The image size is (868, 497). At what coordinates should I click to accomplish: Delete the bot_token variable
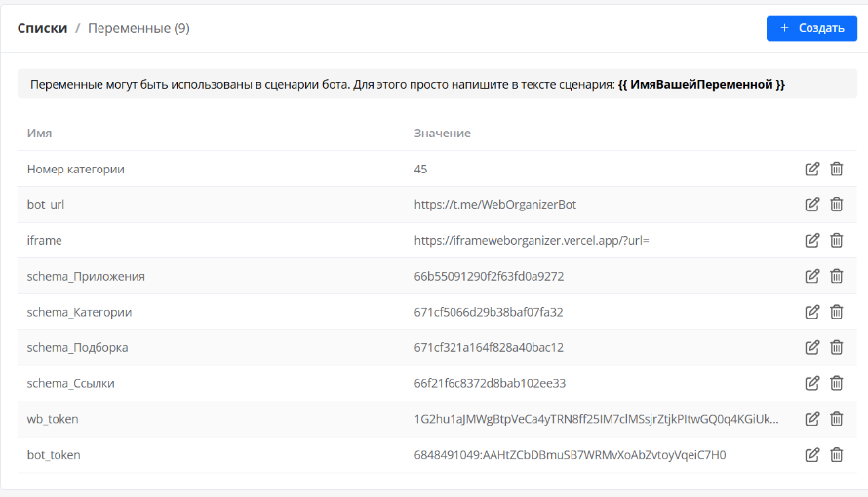(836, 454)
